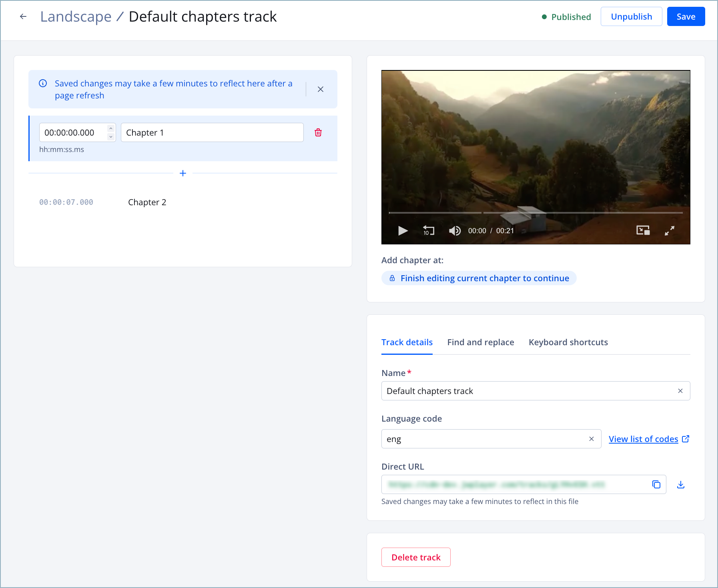Switch to Track details tab
The image size is (718, 588).
tap(407, 342)
